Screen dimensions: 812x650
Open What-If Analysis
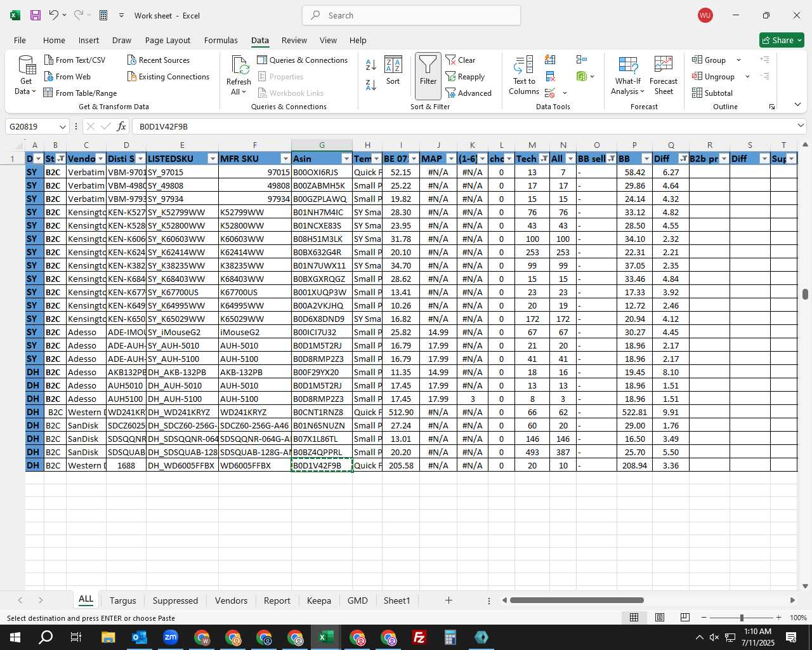[628, 75]
